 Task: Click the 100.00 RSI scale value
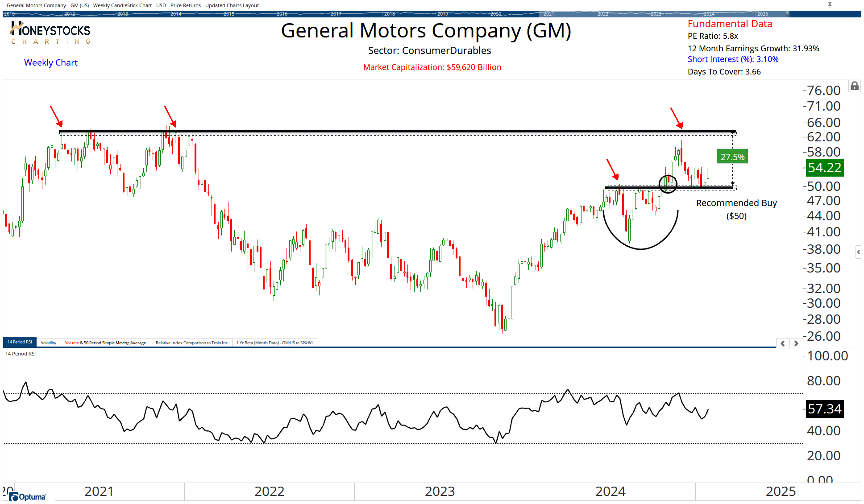[827, 355]
